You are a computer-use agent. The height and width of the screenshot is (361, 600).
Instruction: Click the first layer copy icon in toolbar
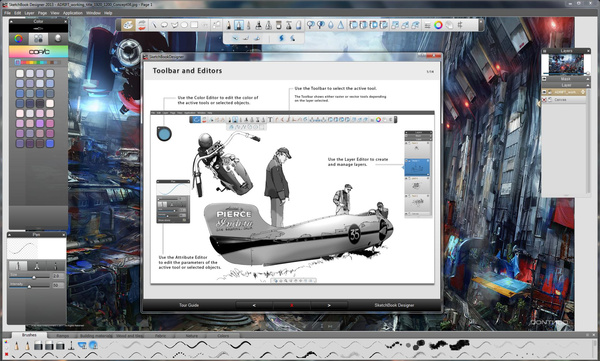tap(354, 25)
